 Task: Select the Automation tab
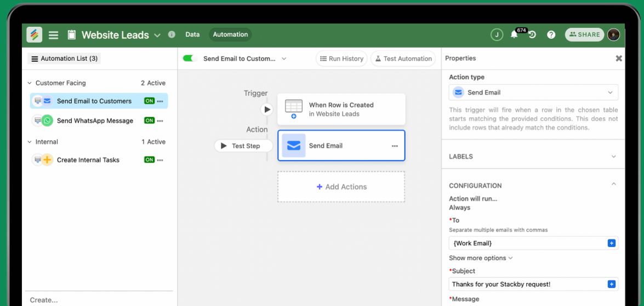(x=230, y=34)
